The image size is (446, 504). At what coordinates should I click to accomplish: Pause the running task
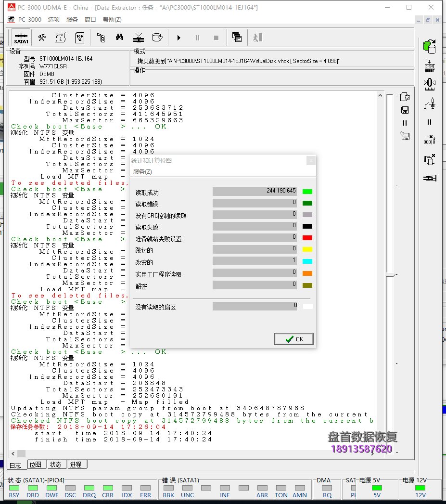tap(197, 37)
